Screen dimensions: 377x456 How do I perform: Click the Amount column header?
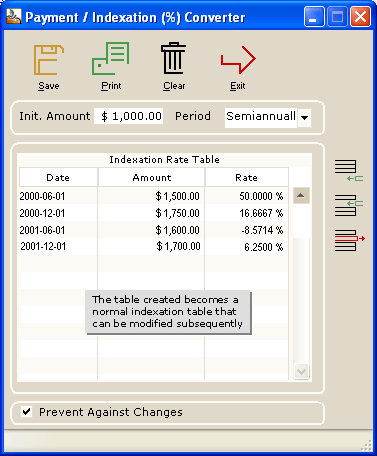tap(151, 177)
